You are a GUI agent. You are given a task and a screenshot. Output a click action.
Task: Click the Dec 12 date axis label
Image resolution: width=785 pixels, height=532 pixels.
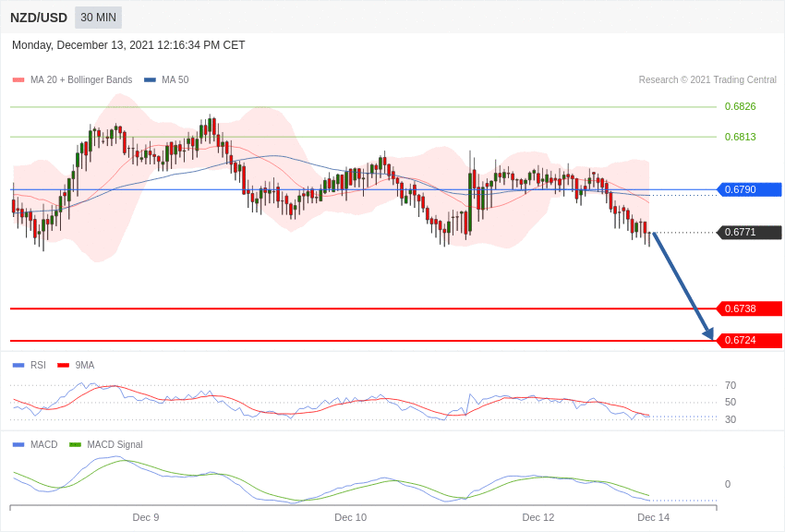tap(538, 517)
